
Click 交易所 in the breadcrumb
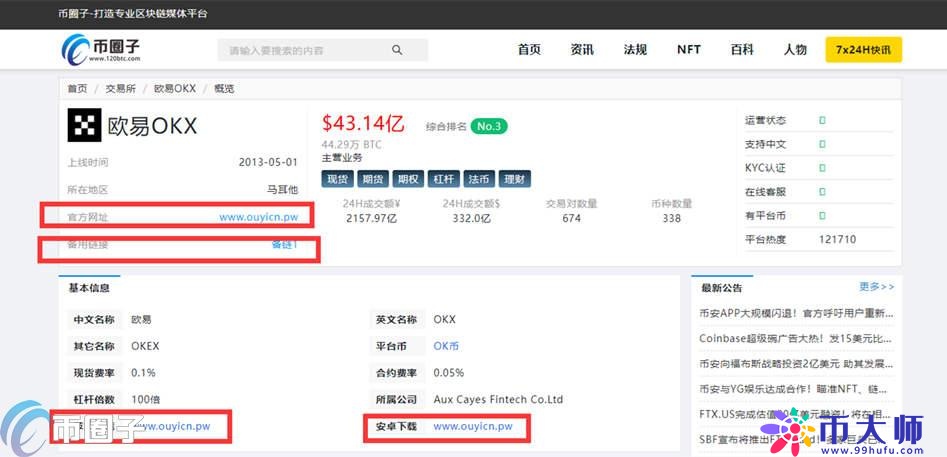tap(121, 89)
